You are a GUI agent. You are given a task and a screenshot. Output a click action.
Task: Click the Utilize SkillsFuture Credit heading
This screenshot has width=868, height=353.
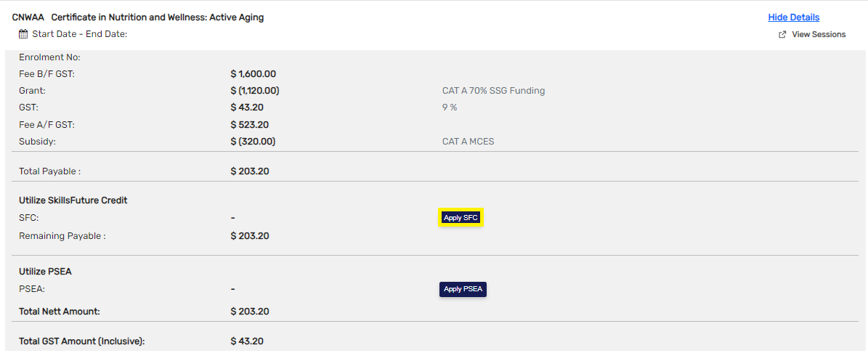coord(73,200)
